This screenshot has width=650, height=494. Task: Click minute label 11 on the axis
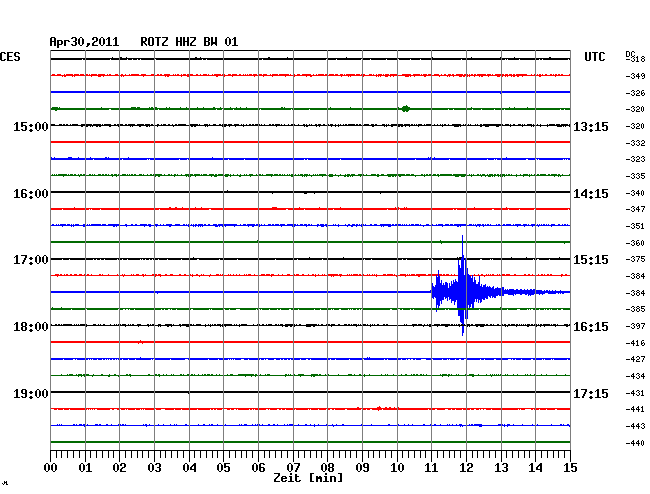(431, 468)
